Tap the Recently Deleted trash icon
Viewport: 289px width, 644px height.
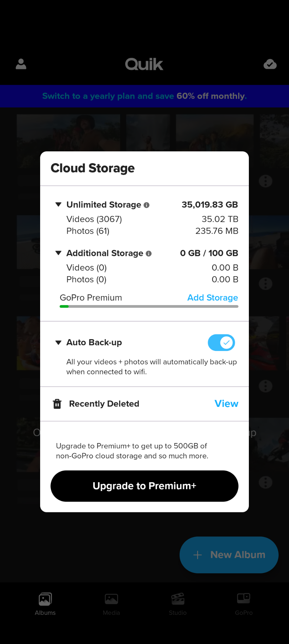pos(57,404)
